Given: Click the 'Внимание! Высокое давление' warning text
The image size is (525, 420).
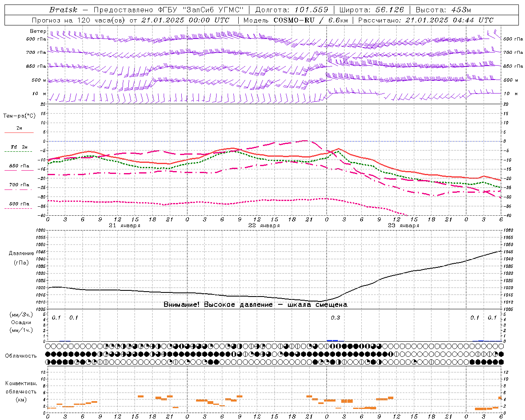Looking at the screenshot, I should pyautogui.click(x=218, y=305).
